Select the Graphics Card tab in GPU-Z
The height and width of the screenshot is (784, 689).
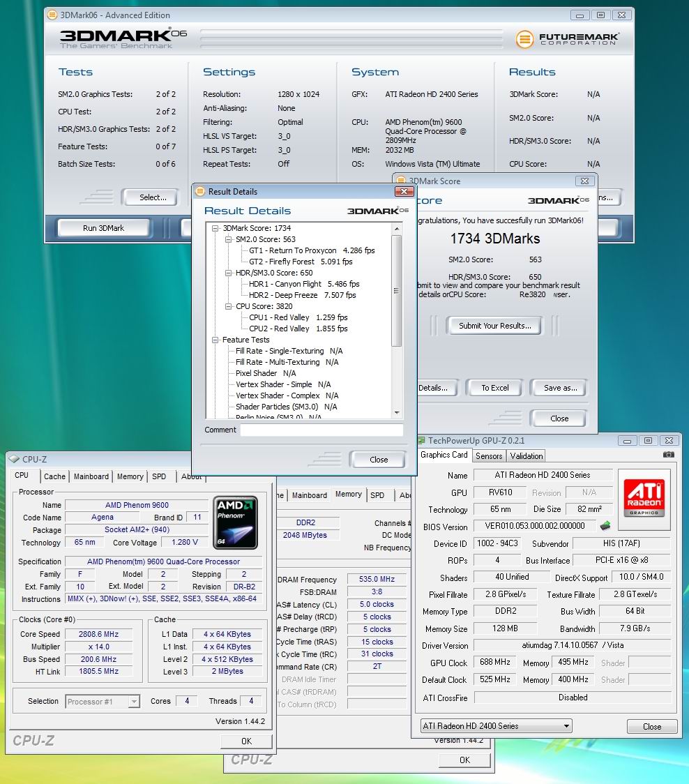coord(444,455)
